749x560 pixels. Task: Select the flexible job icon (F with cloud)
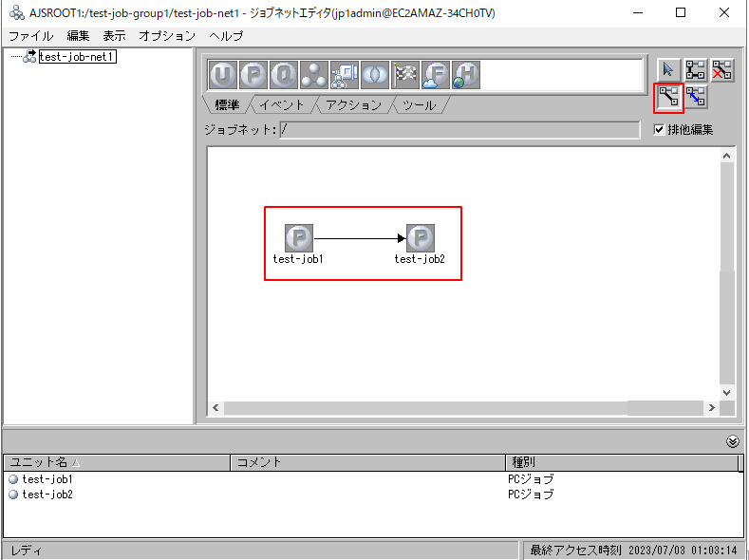(435, 75)
